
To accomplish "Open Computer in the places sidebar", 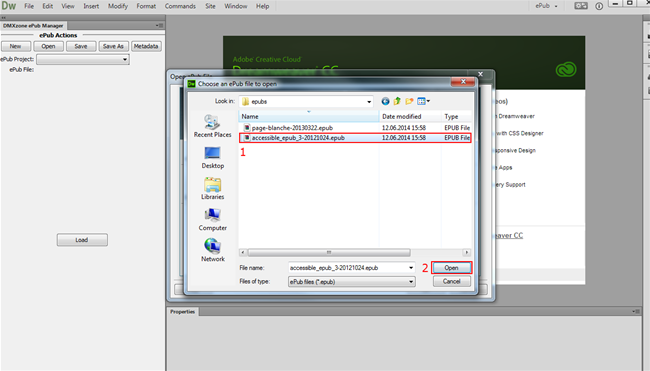I will [x=212, y=220].
